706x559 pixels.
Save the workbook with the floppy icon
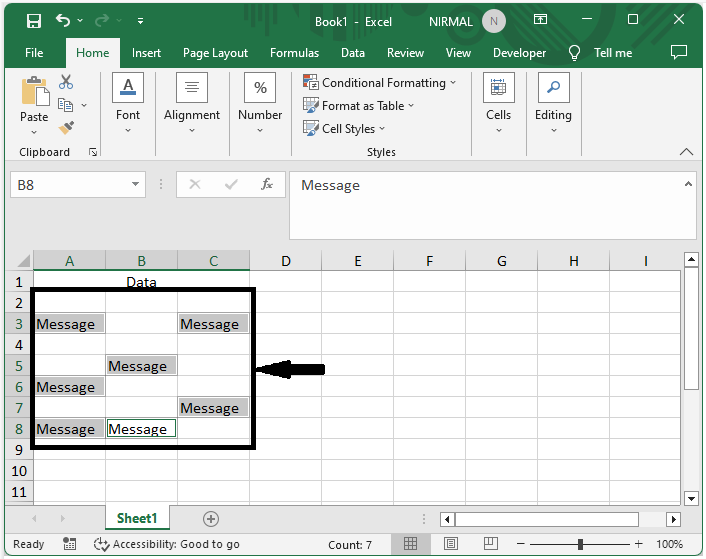[x=34, y=21]
